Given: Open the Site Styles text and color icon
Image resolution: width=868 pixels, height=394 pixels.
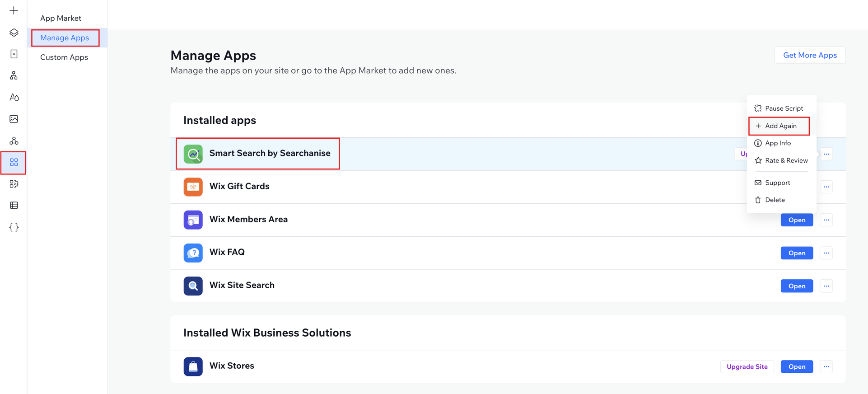Looking at the screenshot, I should 14,97.
